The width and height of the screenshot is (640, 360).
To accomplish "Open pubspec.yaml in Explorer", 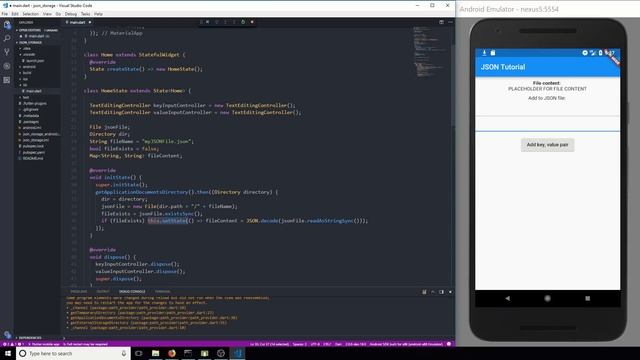I will click(34, 153).
